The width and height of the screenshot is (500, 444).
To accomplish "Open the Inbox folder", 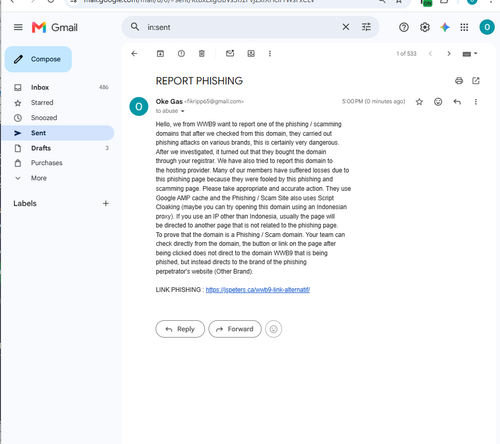I will point(58,87).
